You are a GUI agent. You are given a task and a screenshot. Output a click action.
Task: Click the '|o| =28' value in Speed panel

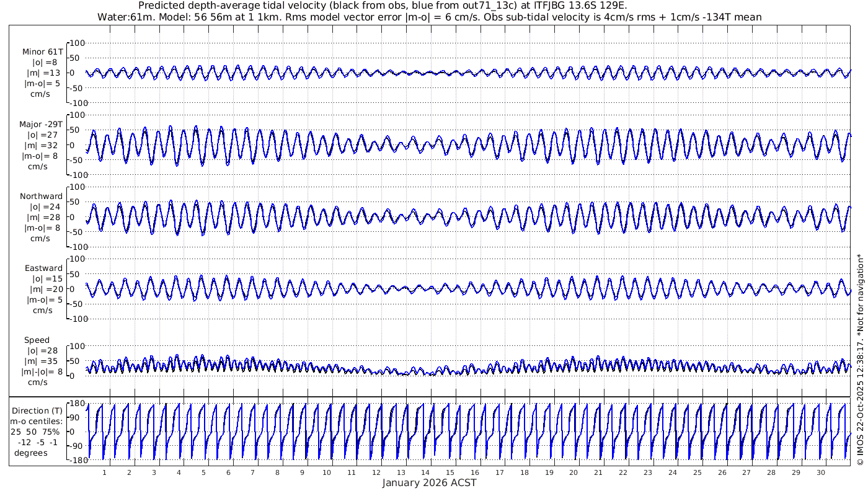[42, 351]
